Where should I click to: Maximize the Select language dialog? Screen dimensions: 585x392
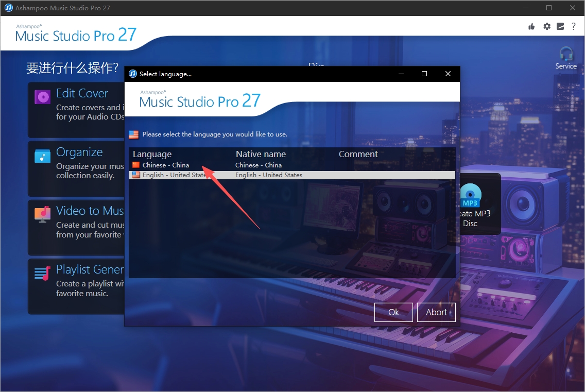point(424,74)
